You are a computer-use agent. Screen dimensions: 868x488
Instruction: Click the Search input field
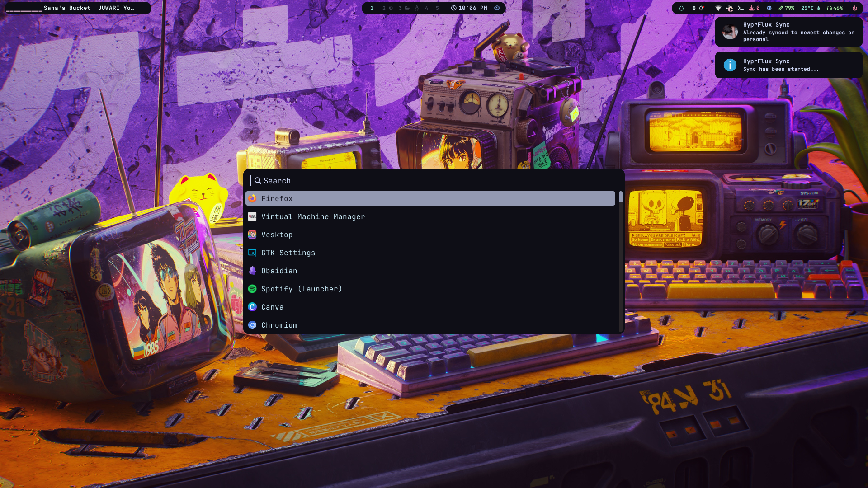point(434,181)
